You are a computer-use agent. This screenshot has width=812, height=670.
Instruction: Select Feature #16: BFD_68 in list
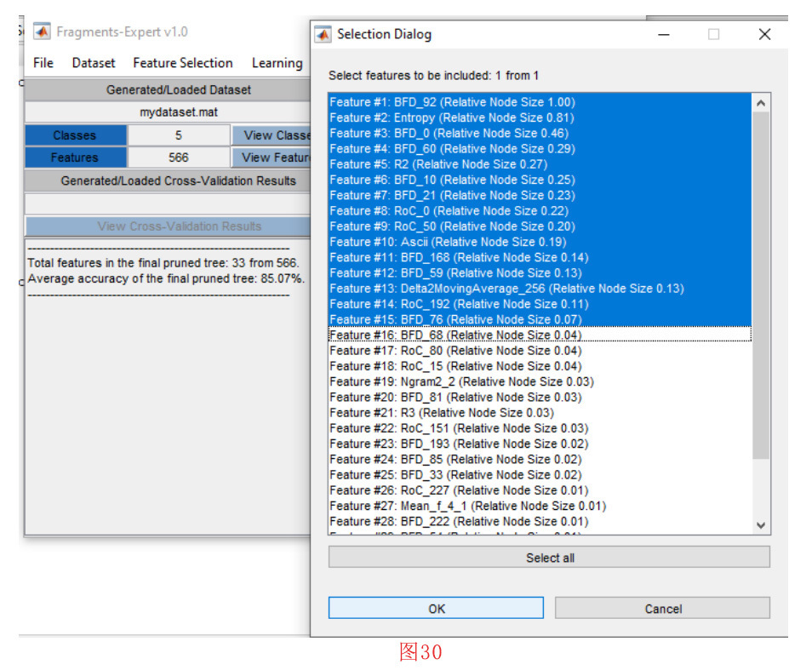pos(455,335)
